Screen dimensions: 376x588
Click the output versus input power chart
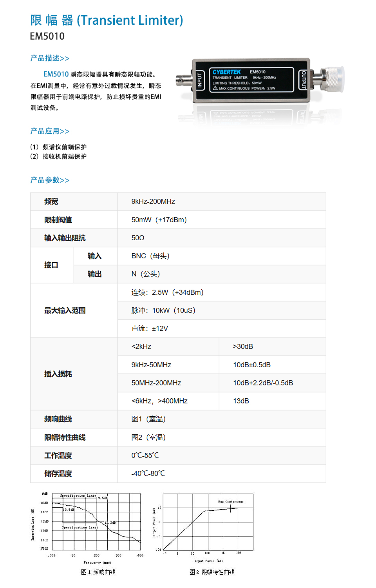tap(204, 528)
